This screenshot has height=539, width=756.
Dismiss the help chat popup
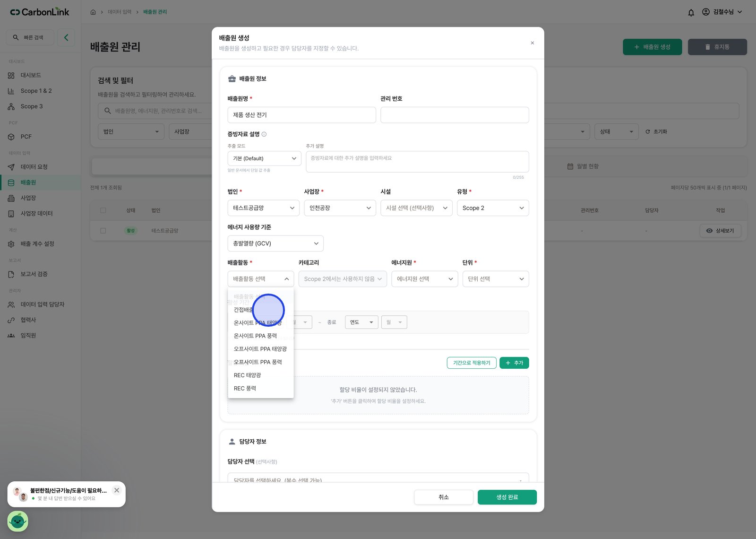117,490
